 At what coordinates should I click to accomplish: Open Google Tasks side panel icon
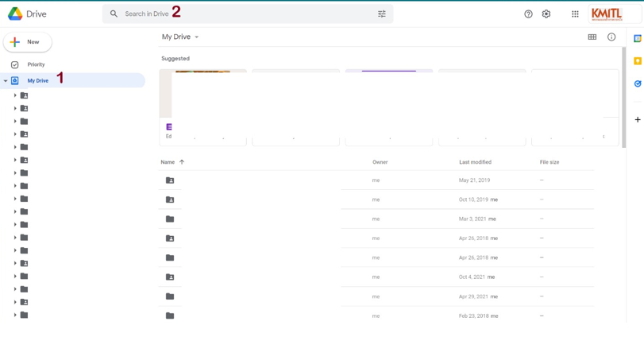click(x=637, y=83)
